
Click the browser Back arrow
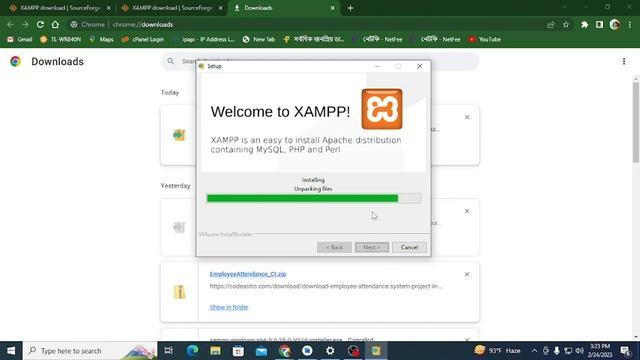tap(10, 24)
